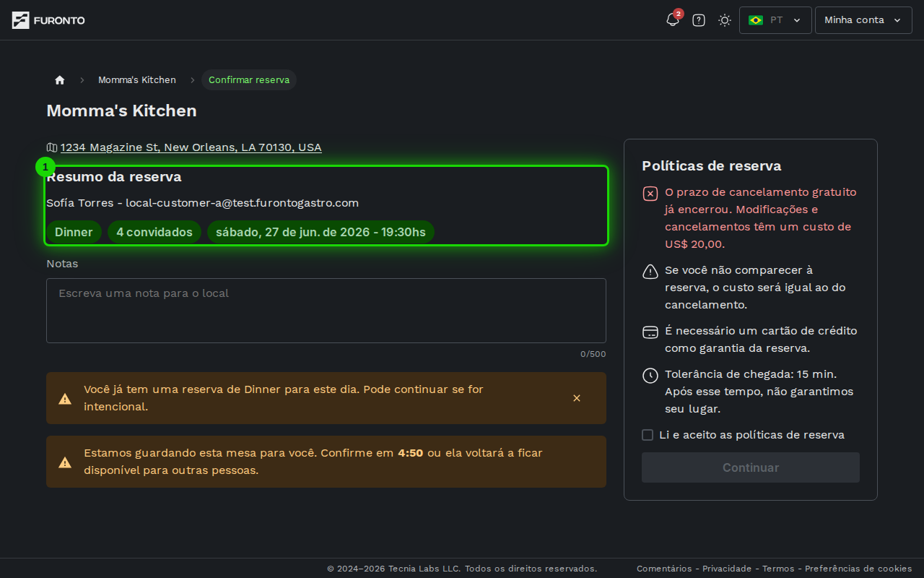Click the Furonto logo
The height and width of the screenshot is (578, 924).
48,20
